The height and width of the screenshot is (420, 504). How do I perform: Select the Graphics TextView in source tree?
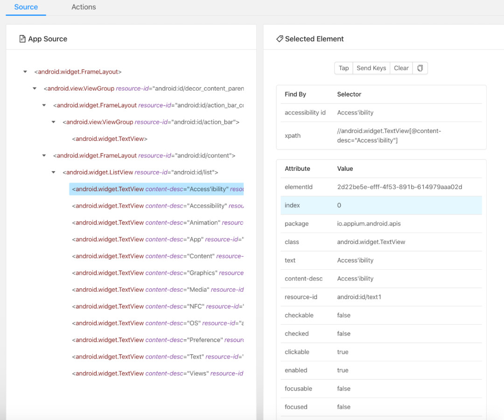(157, 273)
